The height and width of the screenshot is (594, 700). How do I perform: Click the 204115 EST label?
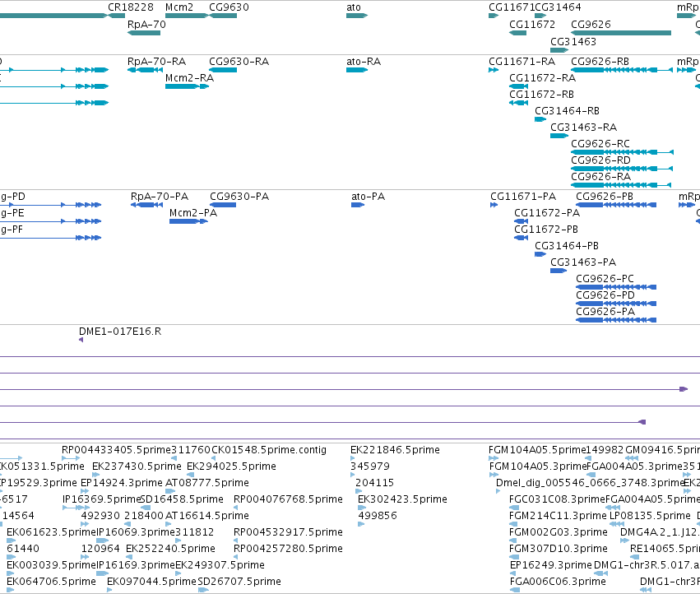374,483
